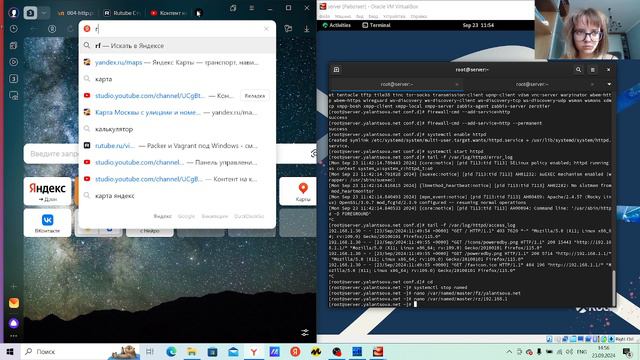
Task: Open history clock icon in sidebar
Action: click(13, 29)
